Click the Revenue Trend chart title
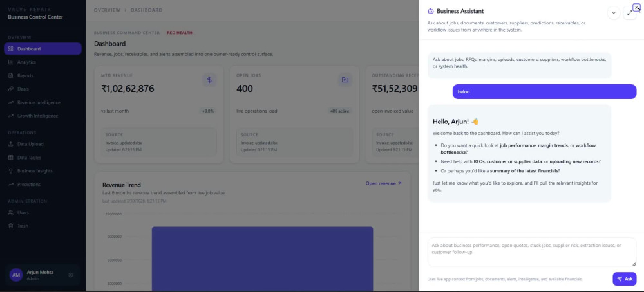 [x=122, y=185]
